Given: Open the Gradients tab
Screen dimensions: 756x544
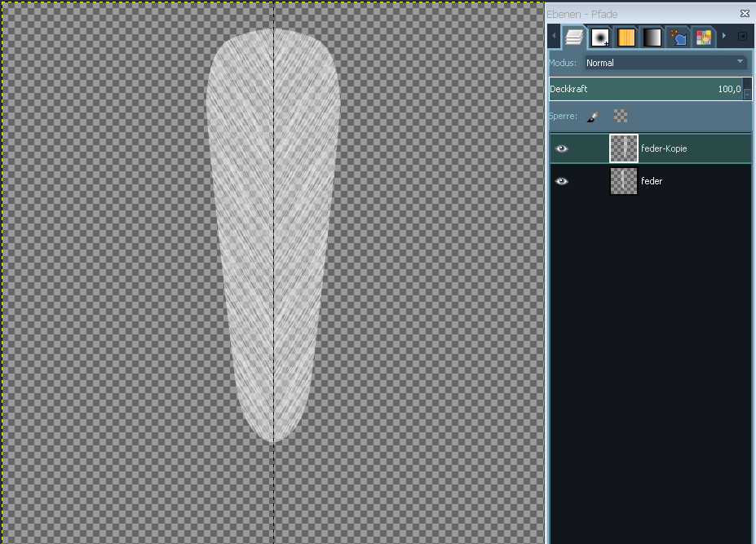Looking at the screenshot, I should [652, 38].
